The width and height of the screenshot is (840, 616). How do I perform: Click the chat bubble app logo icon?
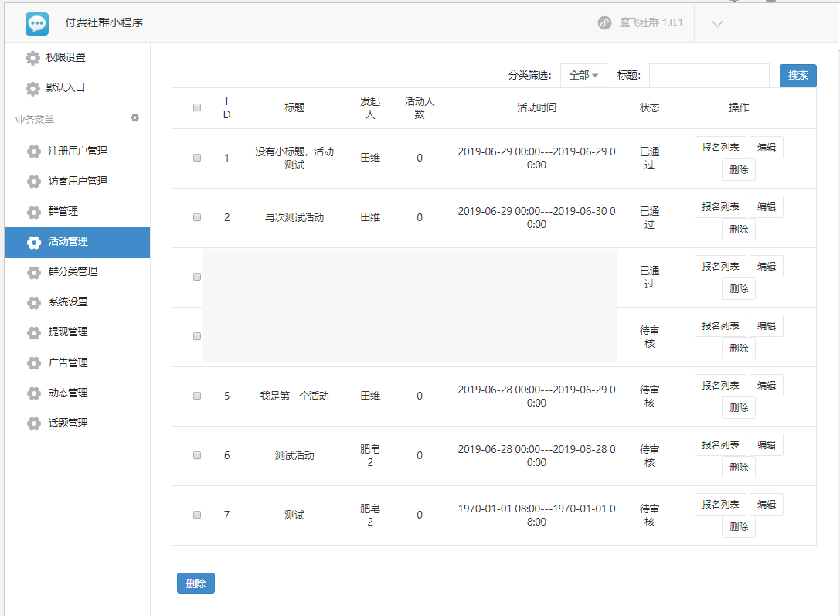pyautogui.click(x=36, y=22)
